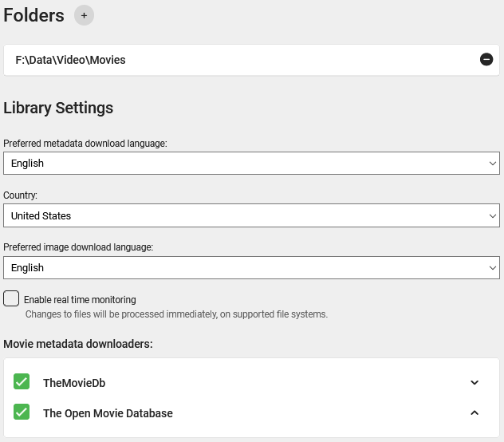
Task: Open Preferred metadata download language dropdown
Action: pos(251,163)
